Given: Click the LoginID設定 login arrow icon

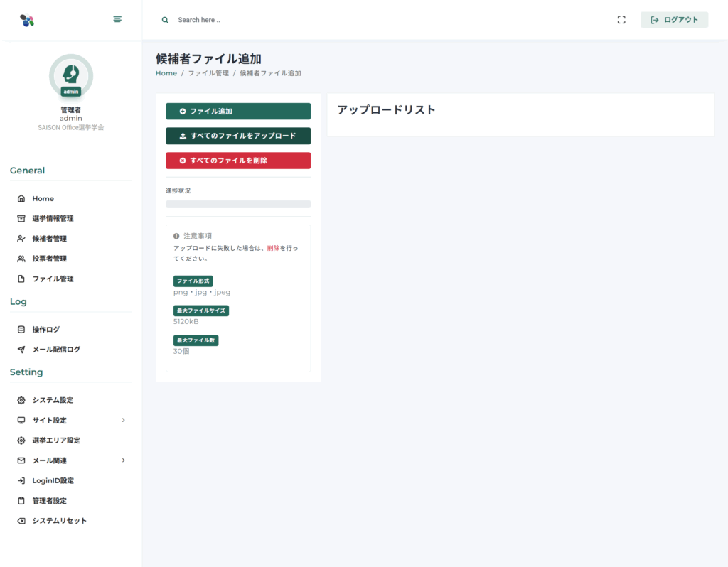Looking at the screenshot, I should (x=21, y=481).
